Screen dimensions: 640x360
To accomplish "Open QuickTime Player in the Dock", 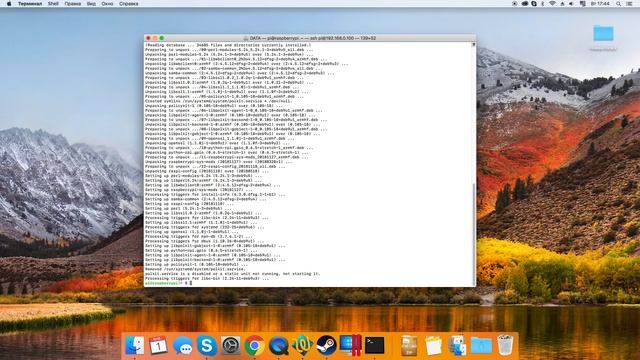I will click(x=278, y=346).
